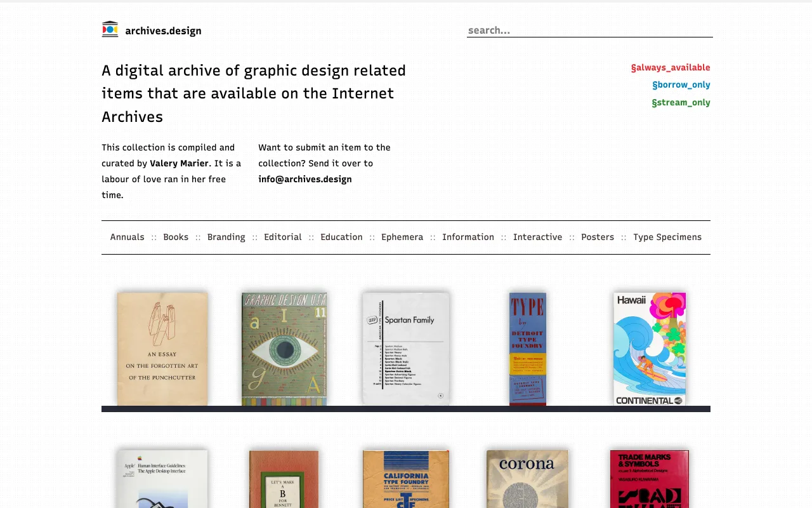Open the Let's Make a B for Bennett cover
The image size is (812, 508).
[x=284, y=479]
